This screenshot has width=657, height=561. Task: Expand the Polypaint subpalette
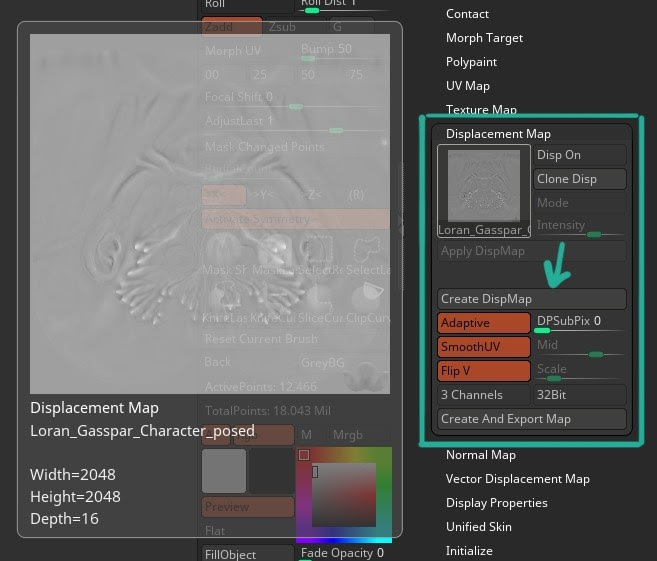pos(471,62)
